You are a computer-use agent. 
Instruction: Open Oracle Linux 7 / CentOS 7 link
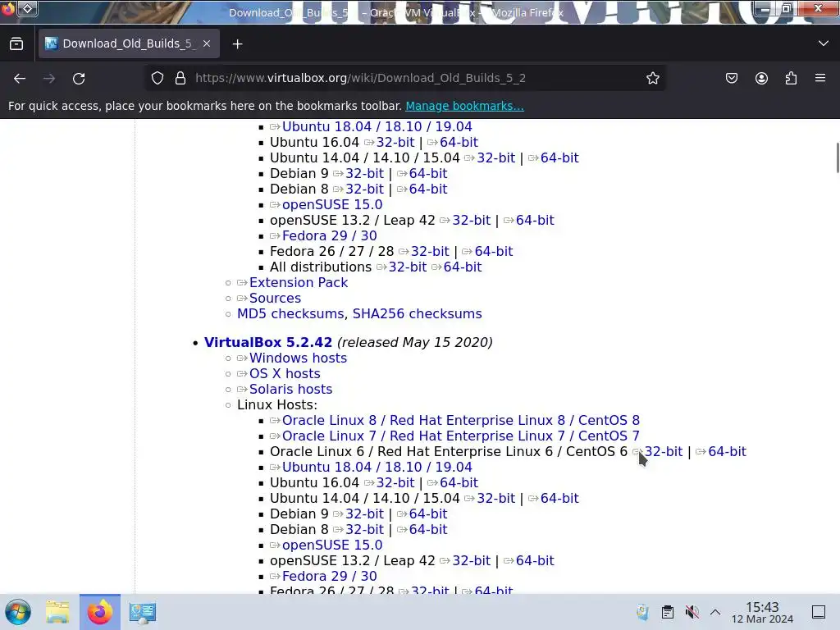click(461, 436)
